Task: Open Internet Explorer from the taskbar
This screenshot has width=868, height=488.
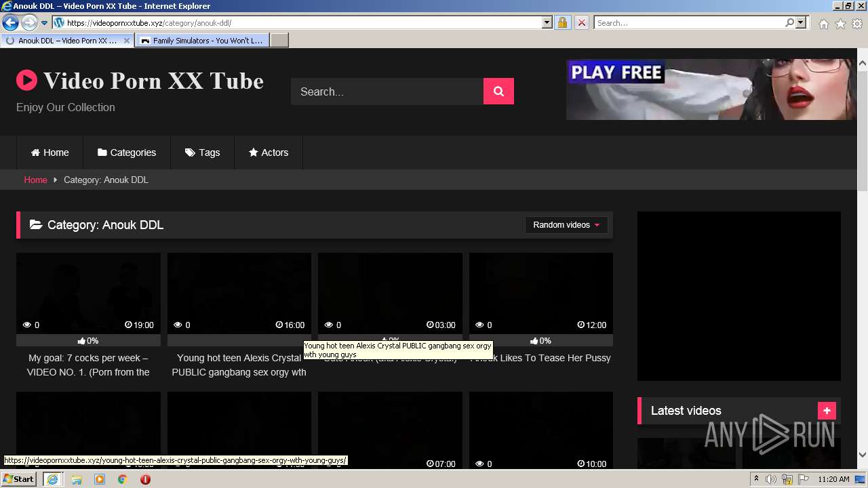Action: 52,479
